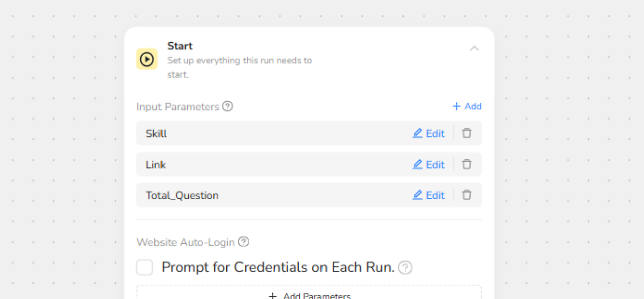The width and height of the screenshot is (644, 299).
Task: Edit the Skill parameter
Action: pos(429,134)
